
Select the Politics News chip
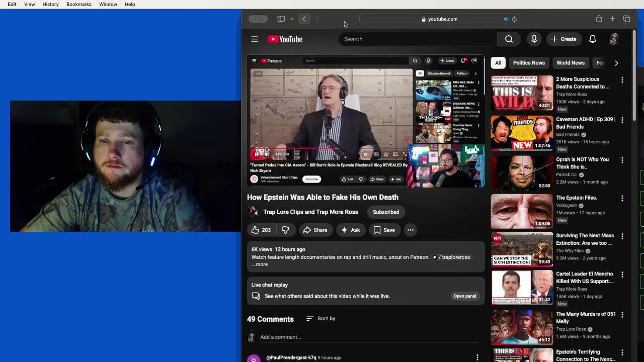click(529, 63)
